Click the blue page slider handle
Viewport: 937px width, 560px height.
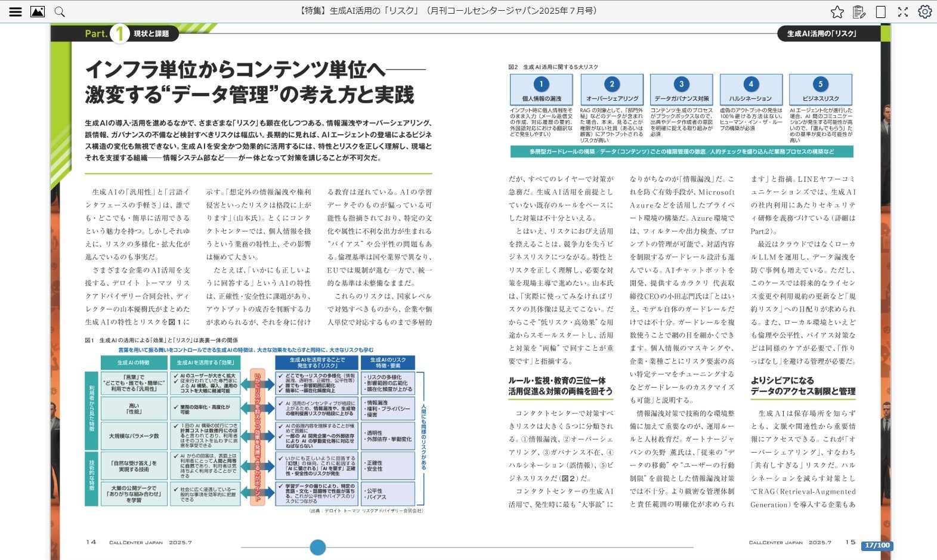[x=318, y=547]
